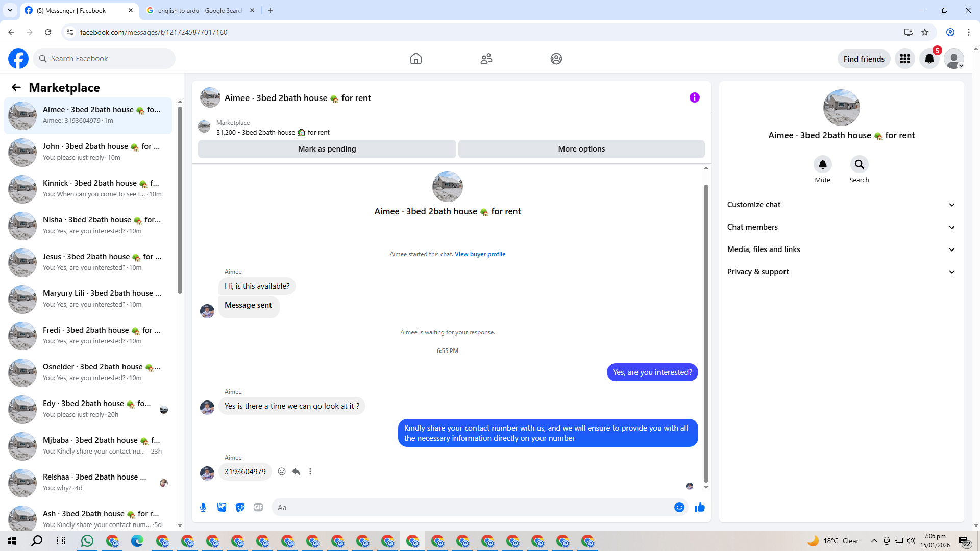Open emoji picker in message box
The width and height of the screenshot is (980, 551).
pyautogui.click(x=679, y=507)
